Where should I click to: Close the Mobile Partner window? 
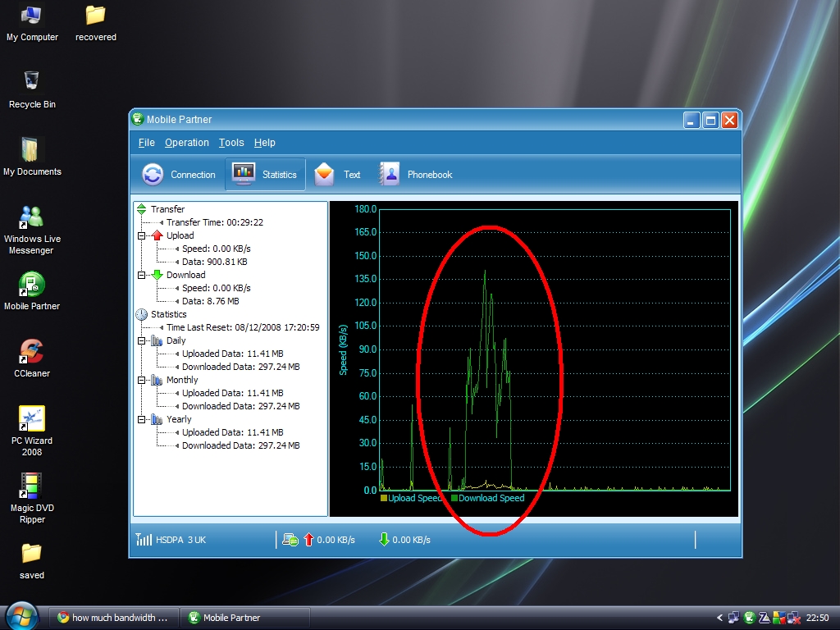tap(729, 121)
